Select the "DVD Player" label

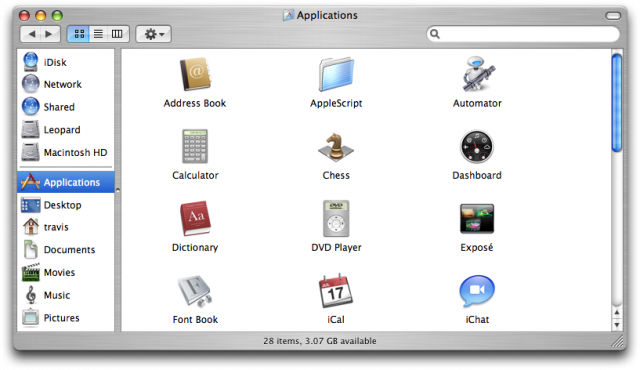coord(336,248)
